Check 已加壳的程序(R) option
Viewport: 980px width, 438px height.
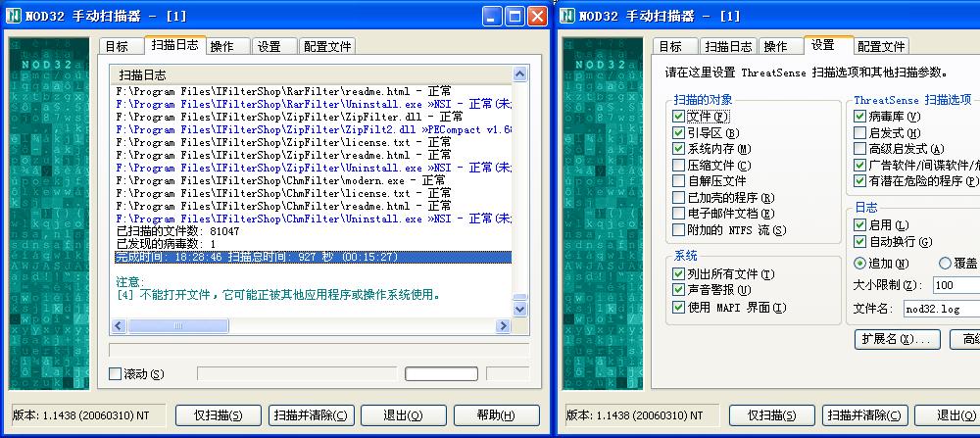click(x=678, y=198)
